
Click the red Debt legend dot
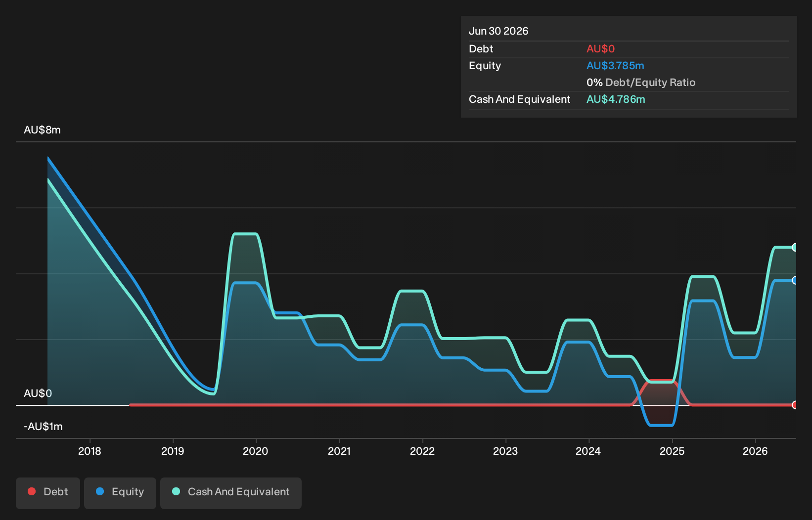click(x=32, y=491)
